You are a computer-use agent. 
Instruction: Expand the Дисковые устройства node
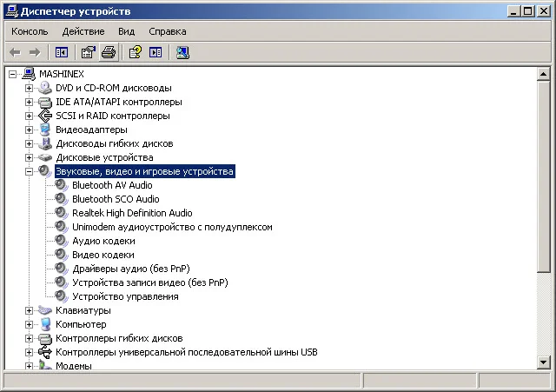pyautogui.click(x=29, y=157)
